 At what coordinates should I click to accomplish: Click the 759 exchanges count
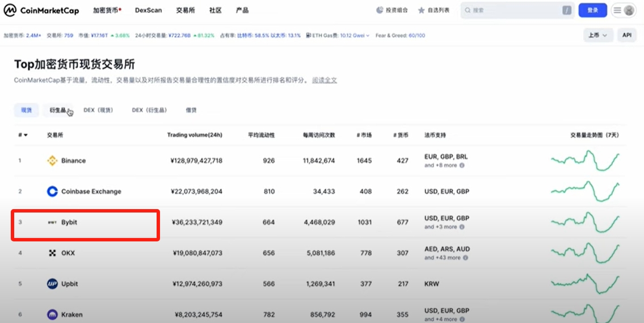click(x=69, y=36)
